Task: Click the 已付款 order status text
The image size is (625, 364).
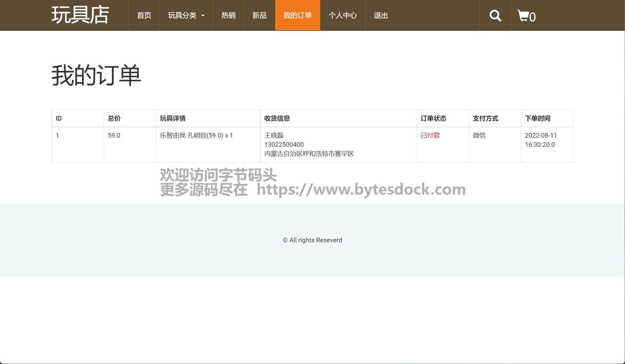Action: click(x=430, y=135)
